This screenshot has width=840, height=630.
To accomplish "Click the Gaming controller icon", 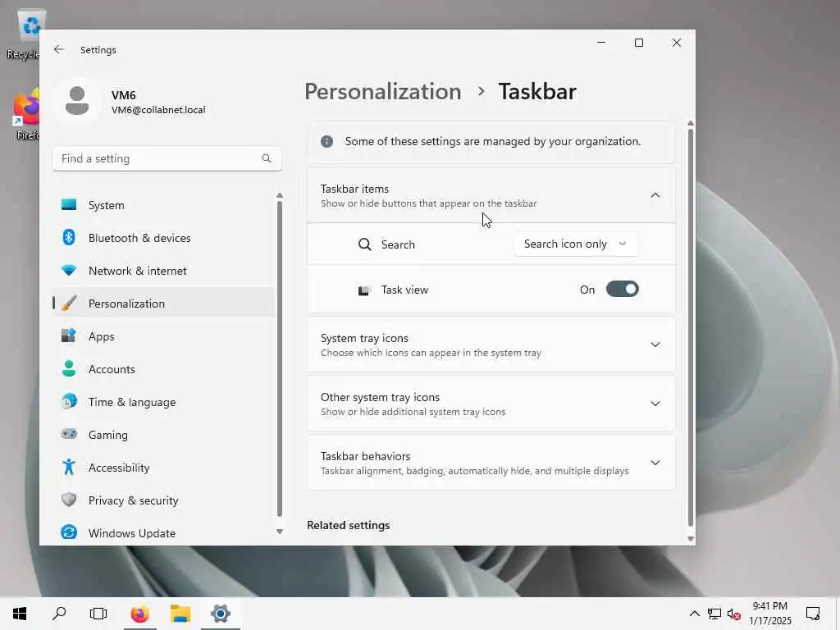I will pyautogui.click(x=69, y=435).
